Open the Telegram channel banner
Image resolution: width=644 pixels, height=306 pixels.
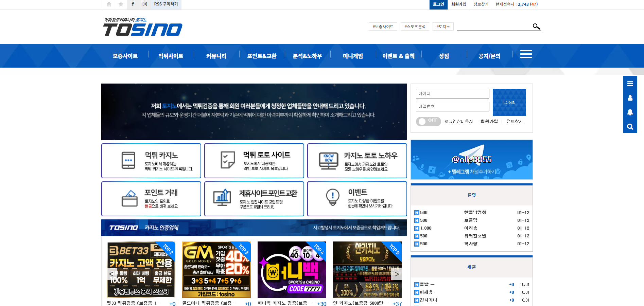point(471,160)
